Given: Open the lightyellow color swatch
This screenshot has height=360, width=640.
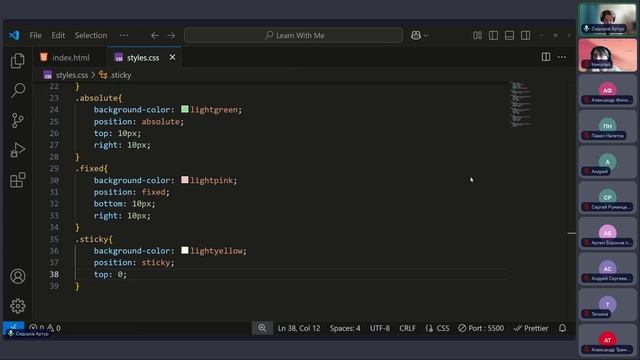Looking at the screenshot, I should pyautogui.click(x=185, y=250).
